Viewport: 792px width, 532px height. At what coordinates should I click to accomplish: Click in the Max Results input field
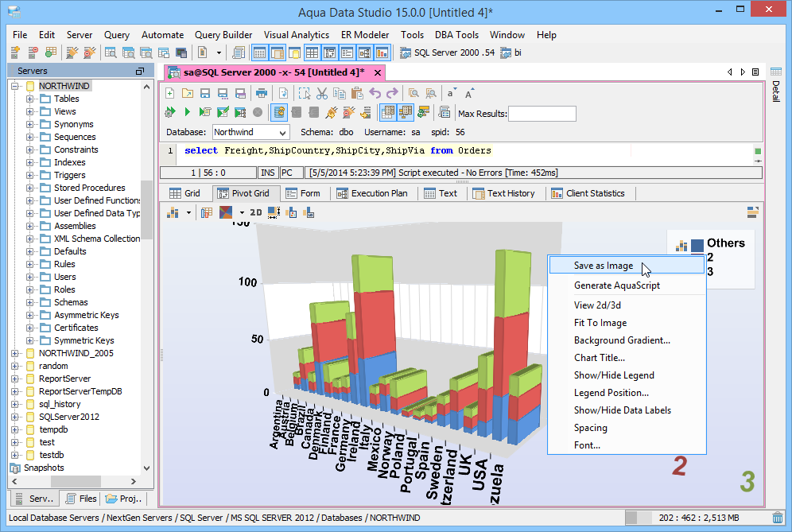click(x=542, y=114)
